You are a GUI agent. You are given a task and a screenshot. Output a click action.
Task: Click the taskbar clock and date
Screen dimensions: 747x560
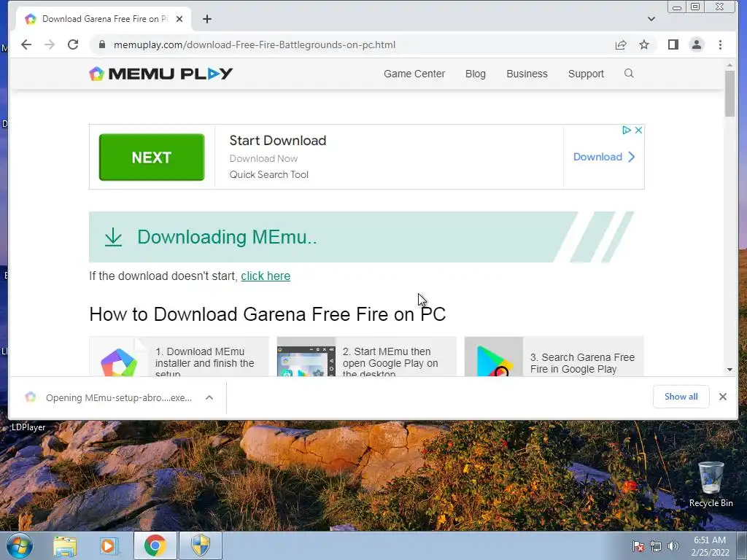coord(710,546)
